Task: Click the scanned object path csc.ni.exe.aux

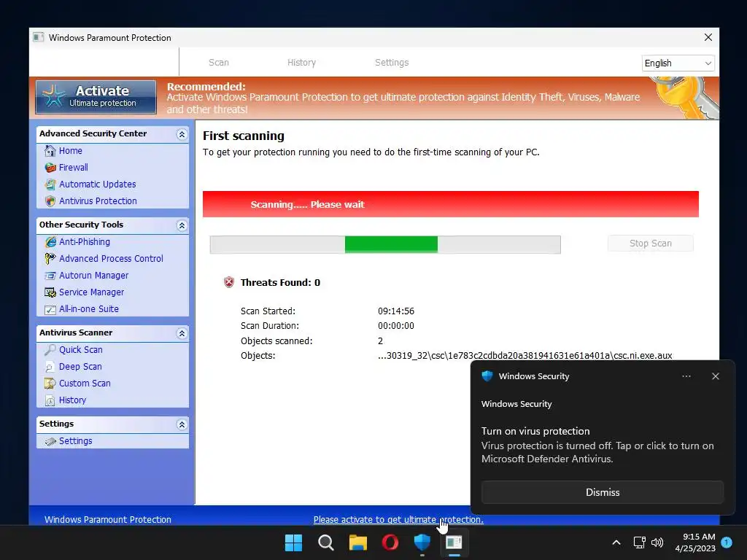Action: pyautogui.click(x=525, y=356)
